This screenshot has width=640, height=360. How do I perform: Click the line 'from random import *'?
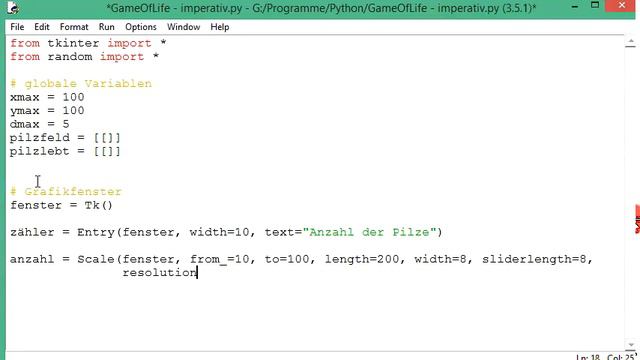(84, 57)
